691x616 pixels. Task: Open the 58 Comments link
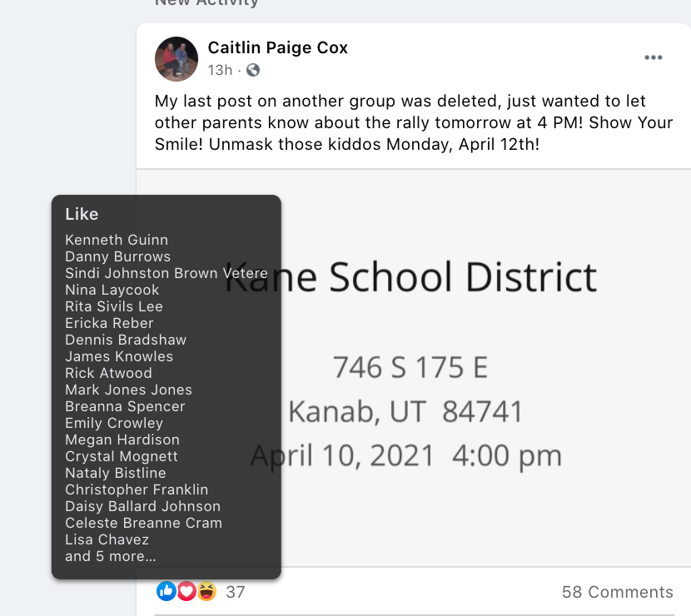point(617,592)
